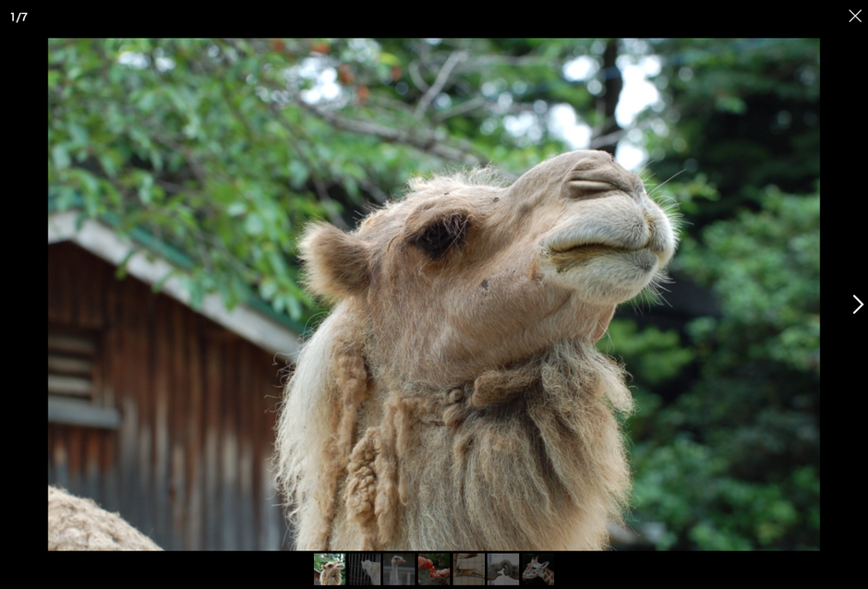
Task: Click the 1/7 photo counter
Action: click(18, 17)
